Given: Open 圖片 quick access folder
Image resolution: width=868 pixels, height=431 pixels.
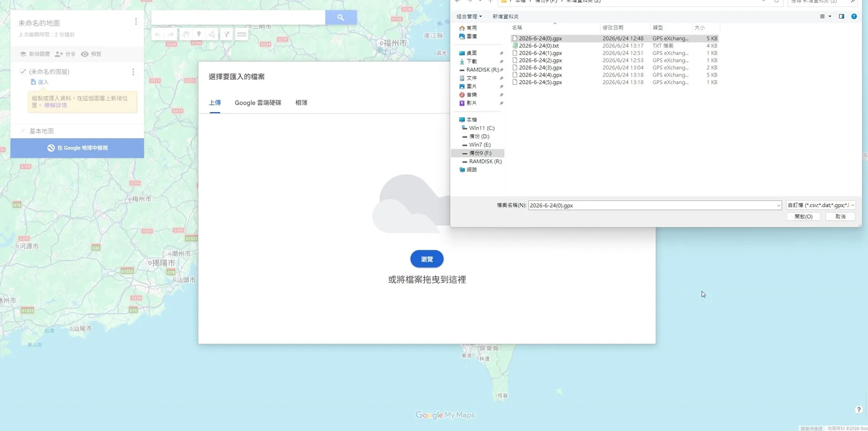Looking at the screenshot, I should coord(472,87).
